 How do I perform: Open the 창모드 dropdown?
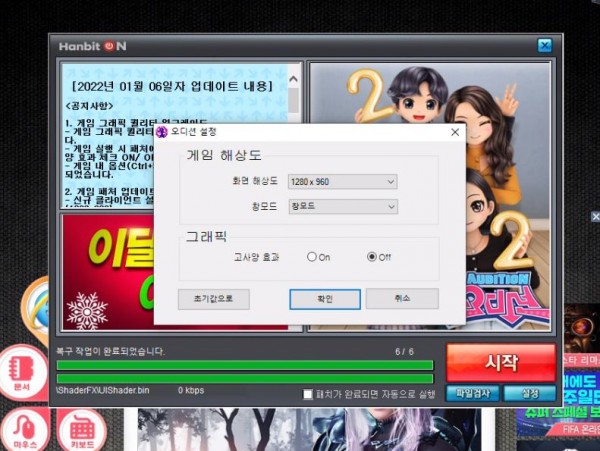click(x=343, y=207)
